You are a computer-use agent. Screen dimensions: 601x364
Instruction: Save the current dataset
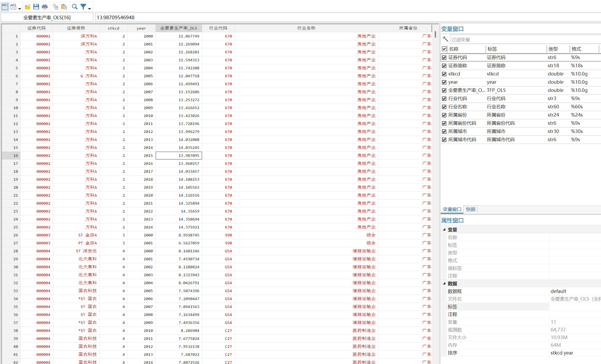(36, 7)
